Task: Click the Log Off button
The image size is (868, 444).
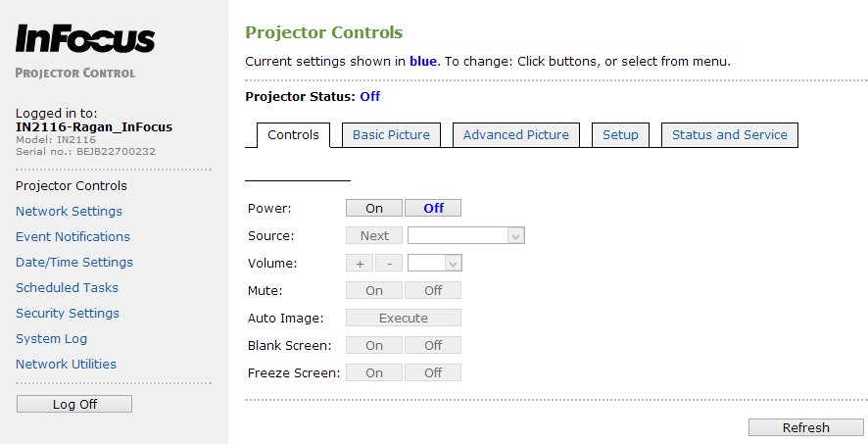Action: pyautogui.click(x=74, y=404)
